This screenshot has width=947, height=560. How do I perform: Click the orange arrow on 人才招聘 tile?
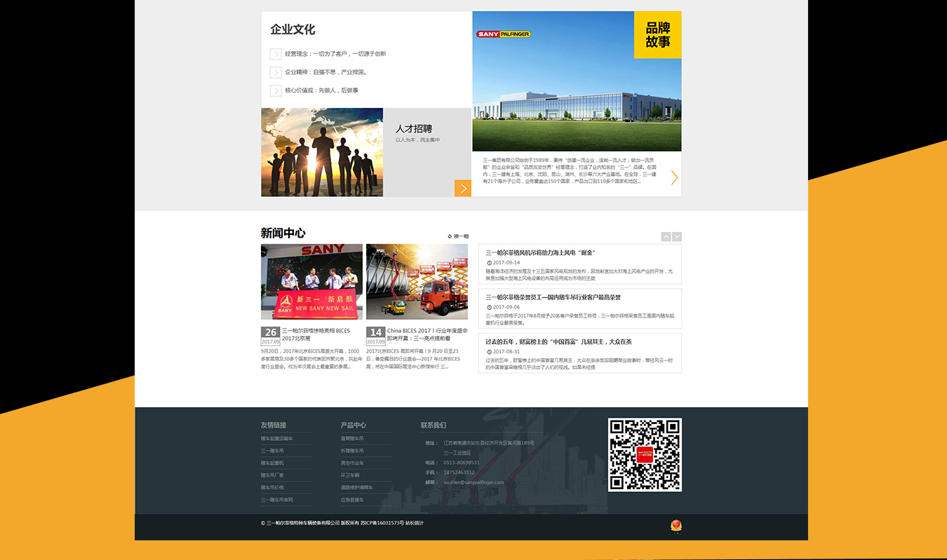tap(462, 188)
